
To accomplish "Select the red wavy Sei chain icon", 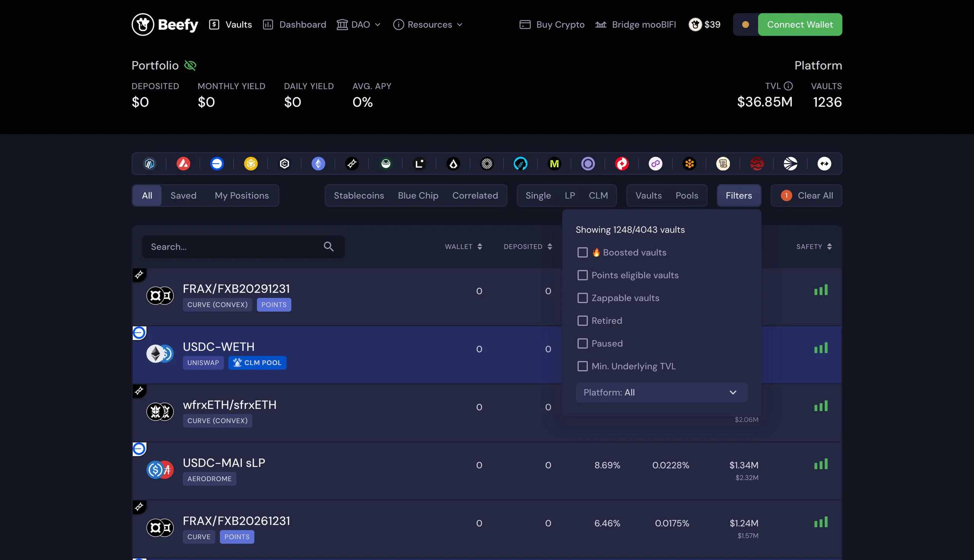I will click(x=757, y=164).
